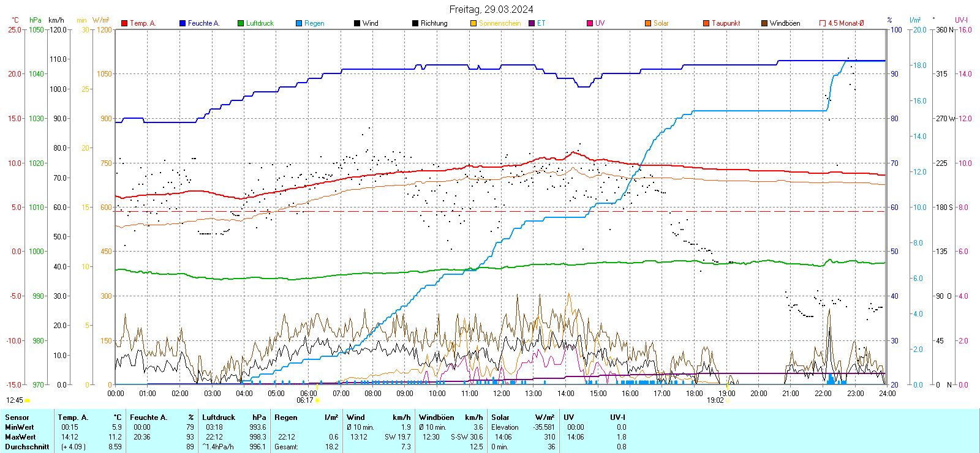
Task: Click the Taupunkt legend swatch
Action: click(706, 23)
